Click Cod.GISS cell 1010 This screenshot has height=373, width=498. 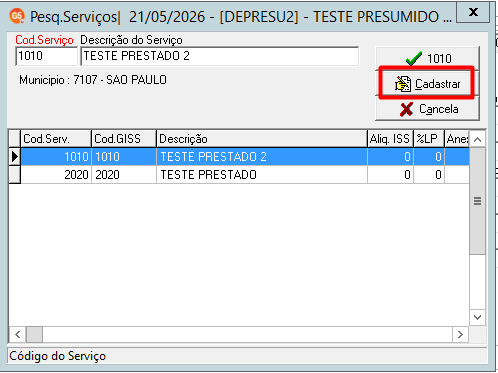[x=124, y=157]
